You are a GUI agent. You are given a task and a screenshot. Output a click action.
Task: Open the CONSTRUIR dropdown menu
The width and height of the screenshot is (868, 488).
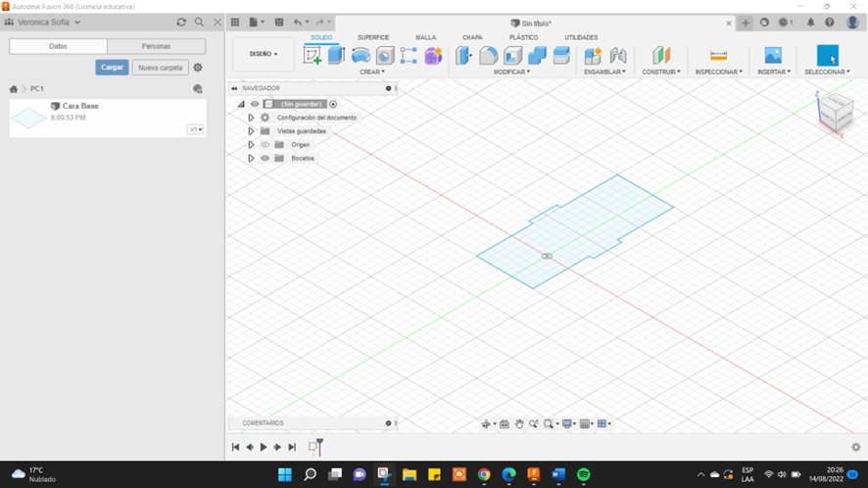point(661,72)
